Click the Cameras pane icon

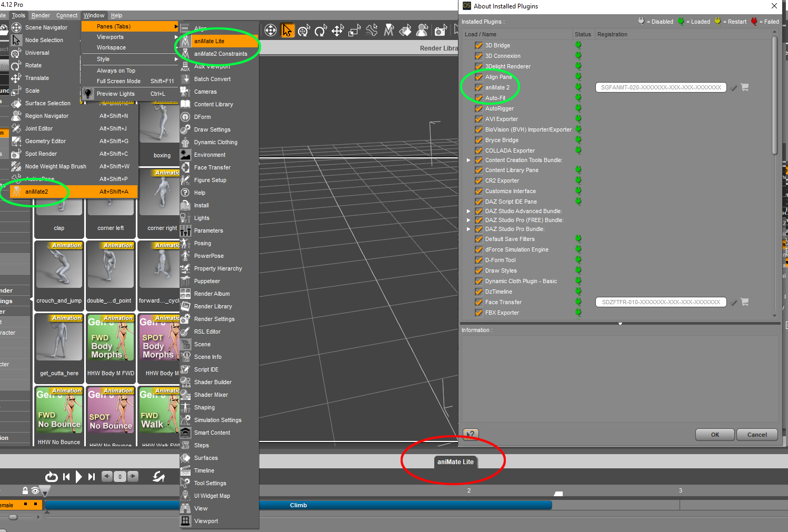pos(185,92)
